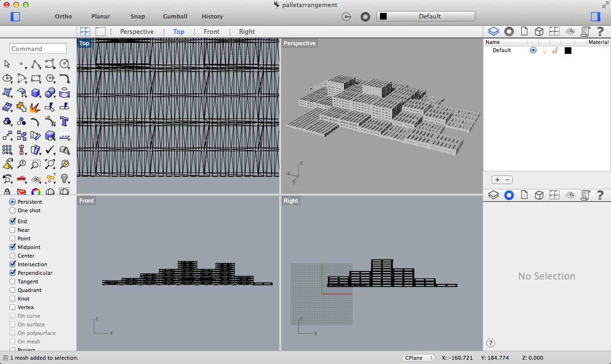Click Default layer black color swatch

(x=568, y=50)
